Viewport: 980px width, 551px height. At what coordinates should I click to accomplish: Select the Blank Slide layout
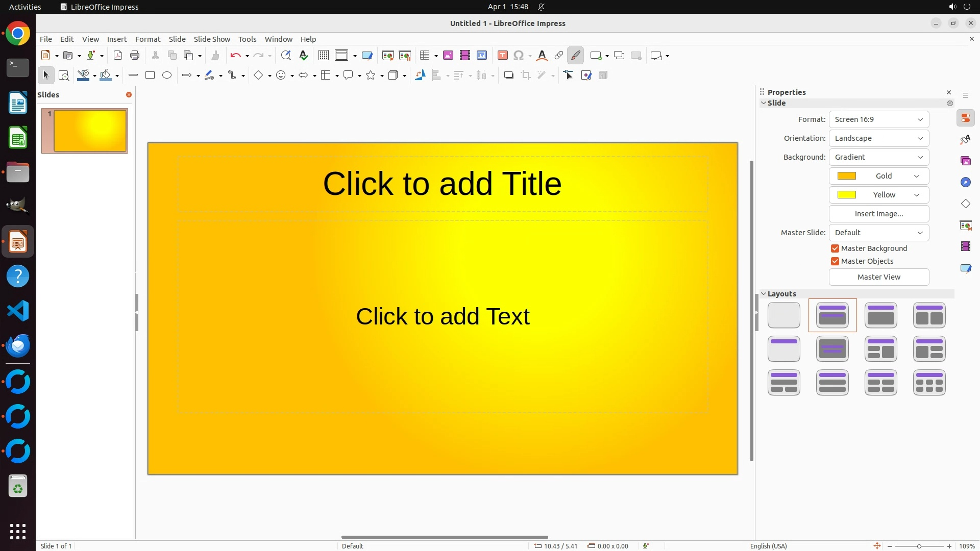[x=783, y=315]
